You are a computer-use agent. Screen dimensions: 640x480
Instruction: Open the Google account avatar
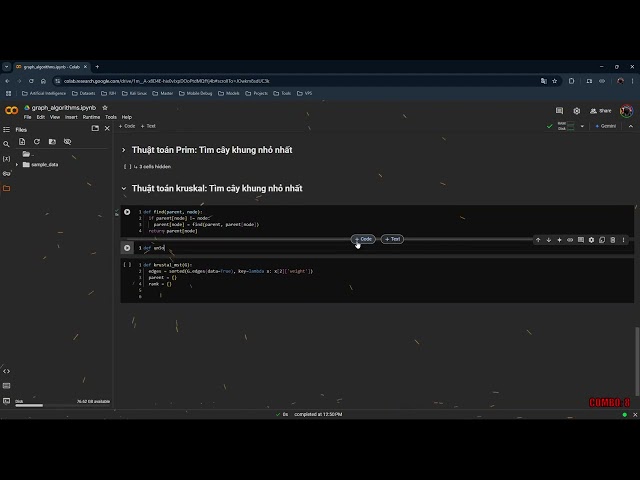pyautogui.click(x=626, y=111)
